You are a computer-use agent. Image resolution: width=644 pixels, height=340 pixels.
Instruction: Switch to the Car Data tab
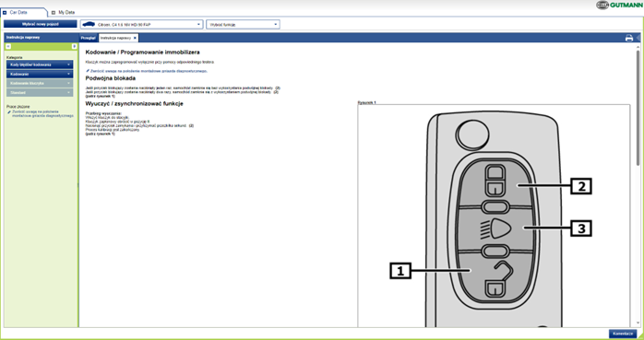[x=24, y=13]
